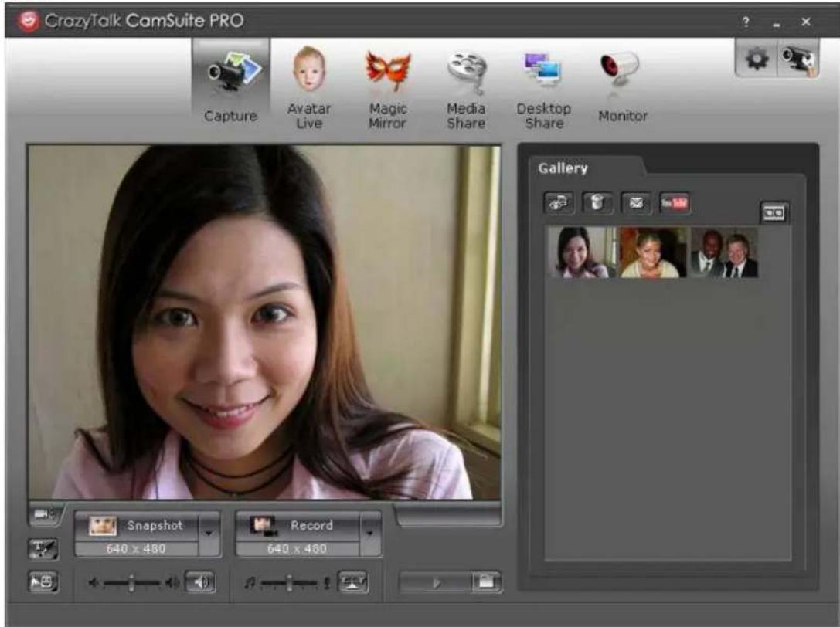Screen dimensions: 840x627
Task: Start Record video button
Action: (298, 526)
